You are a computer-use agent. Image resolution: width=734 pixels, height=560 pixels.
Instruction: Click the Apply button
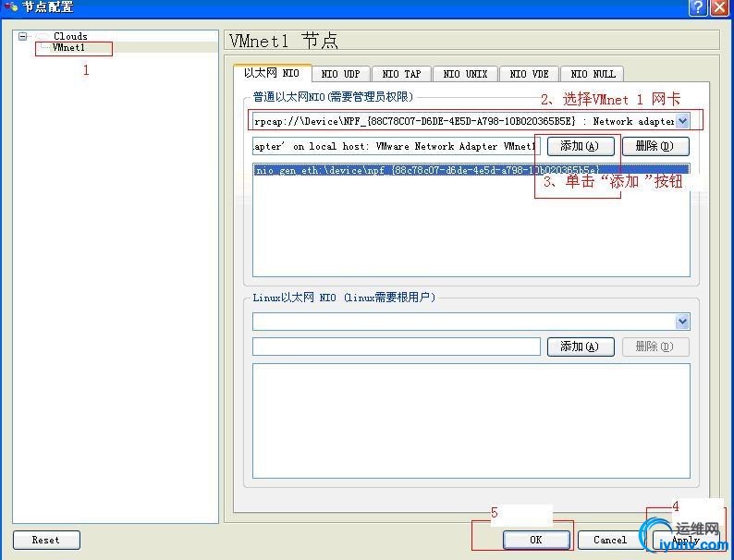coord(685,540)
